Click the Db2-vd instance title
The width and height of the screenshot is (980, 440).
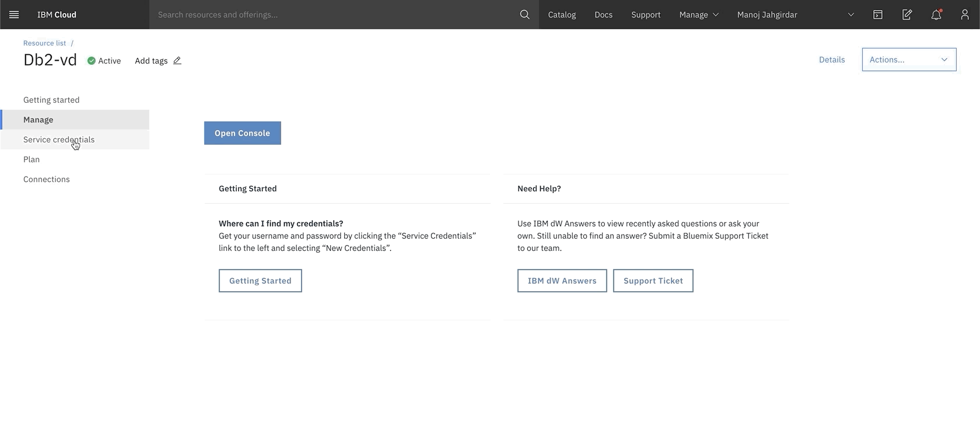coord(50,60)
